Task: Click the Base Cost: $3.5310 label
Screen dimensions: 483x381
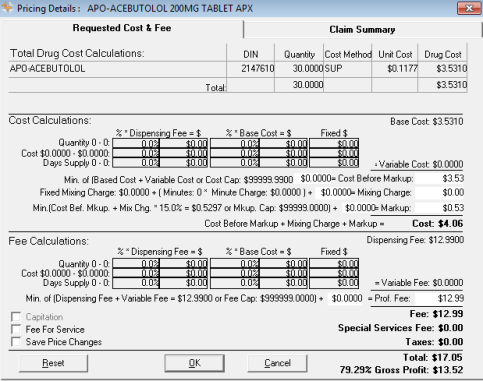Action: [x=427, y=121]
